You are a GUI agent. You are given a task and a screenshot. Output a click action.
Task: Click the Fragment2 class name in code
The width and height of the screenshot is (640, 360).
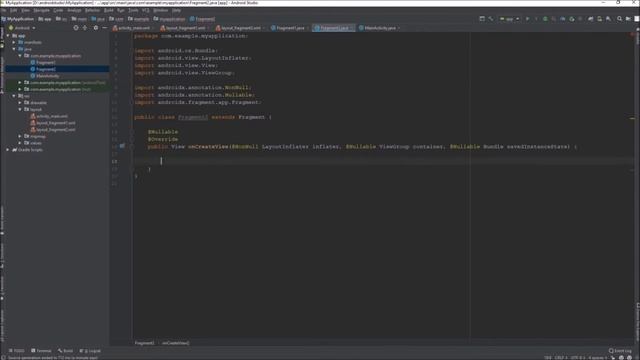(193, 117)
